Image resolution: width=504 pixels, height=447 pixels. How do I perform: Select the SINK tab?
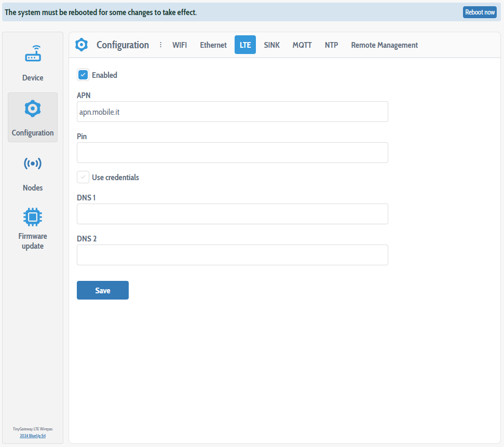point(271,45)
